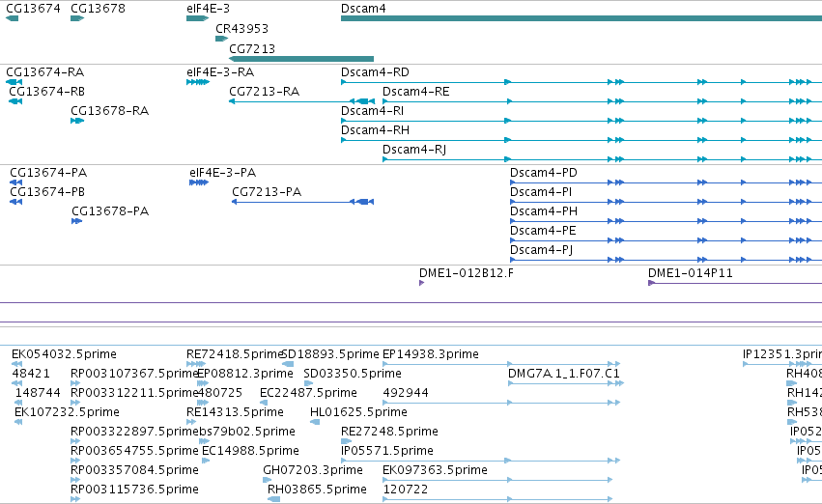The width and height of the screenshot is (822, 504).
Task: Select the Dscam4-RH transcript
Action: point(581,140)
